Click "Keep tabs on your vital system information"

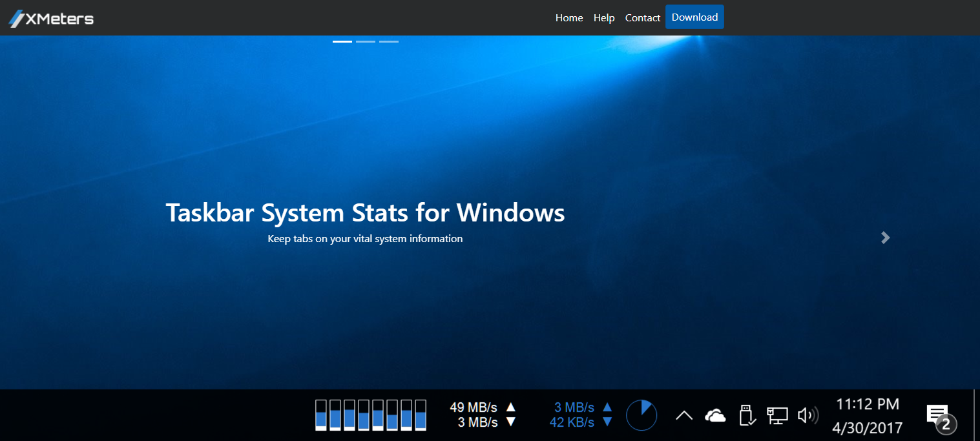pos(366,239)
